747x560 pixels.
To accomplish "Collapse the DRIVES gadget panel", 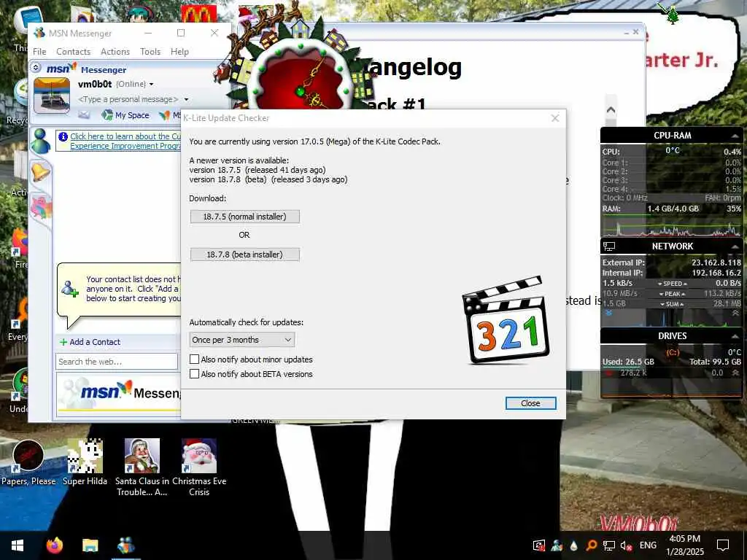I will coord(735,335).
